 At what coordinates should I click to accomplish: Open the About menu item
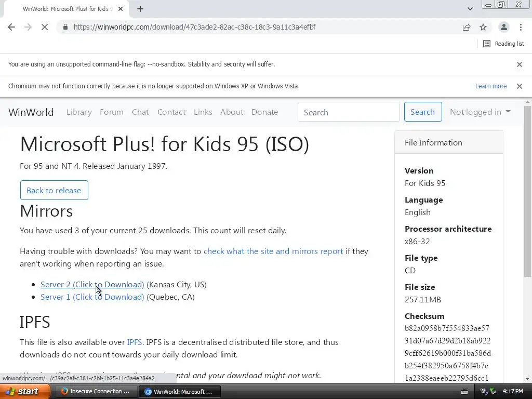click(x=232, y=112)
